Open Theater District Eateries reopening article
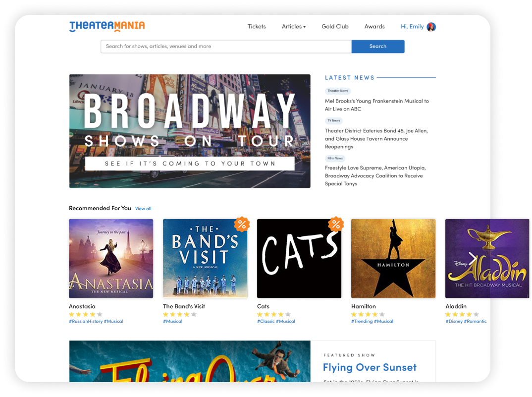Screen dimensions: 532x397 pos(376,139)
